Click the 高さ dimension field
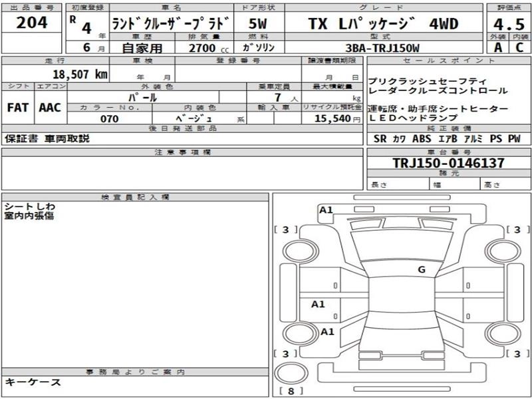The image size is (532, 399). pos(506,185)
